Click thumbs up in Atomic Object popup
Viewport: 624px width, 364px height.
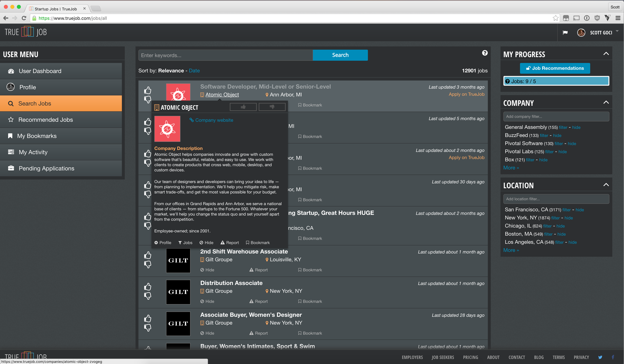[243, 107]
